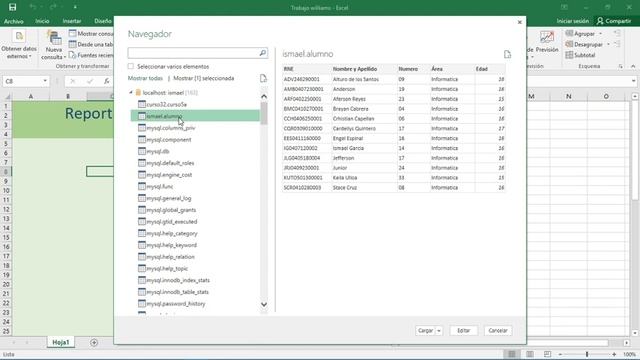Click the preview refresh icon beside ismael.alumno title
This screenshot has width=640, height=360.
click(507, 54)
